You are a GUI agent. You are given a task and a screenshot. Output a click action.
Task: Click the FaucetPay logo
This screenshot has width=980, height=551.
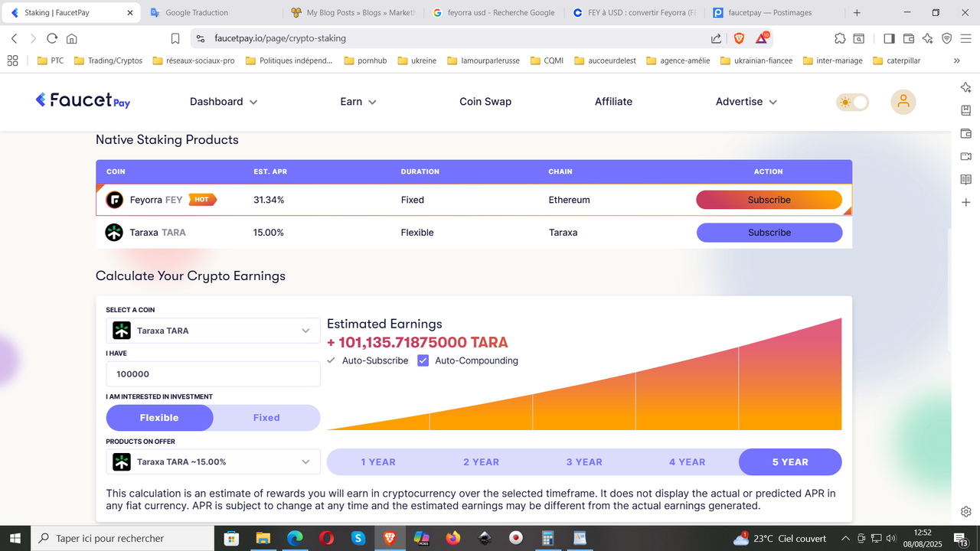(83, 100)
